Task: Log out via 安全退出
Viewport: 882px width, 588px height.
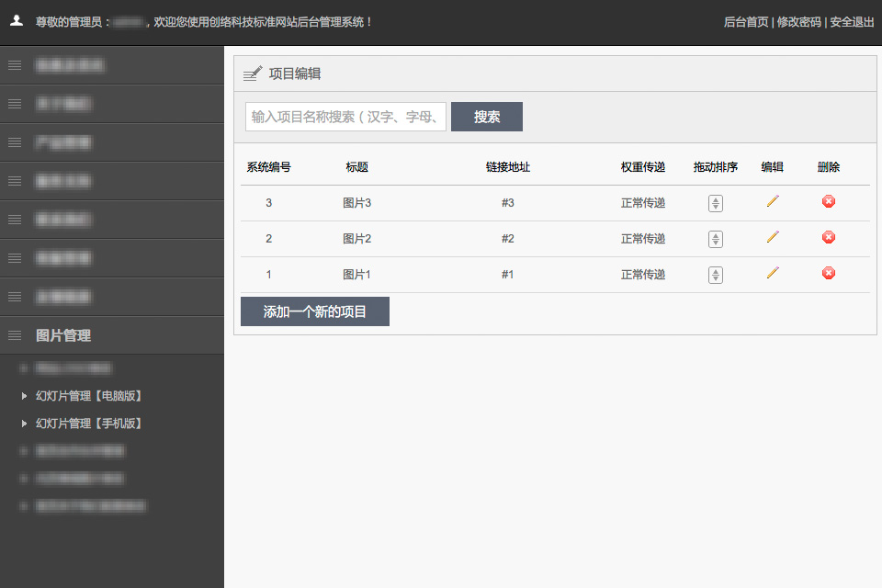Action: pyautogui.click(x=852, y=22)
